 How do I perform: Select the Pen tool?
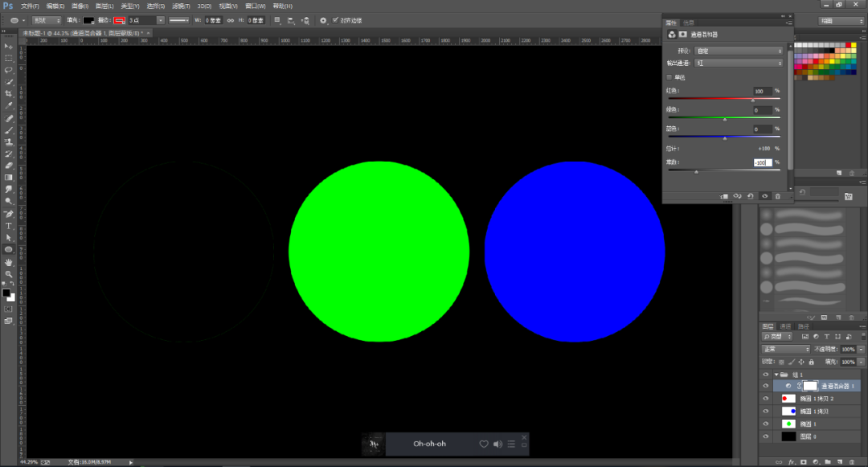tap(8, 214)
